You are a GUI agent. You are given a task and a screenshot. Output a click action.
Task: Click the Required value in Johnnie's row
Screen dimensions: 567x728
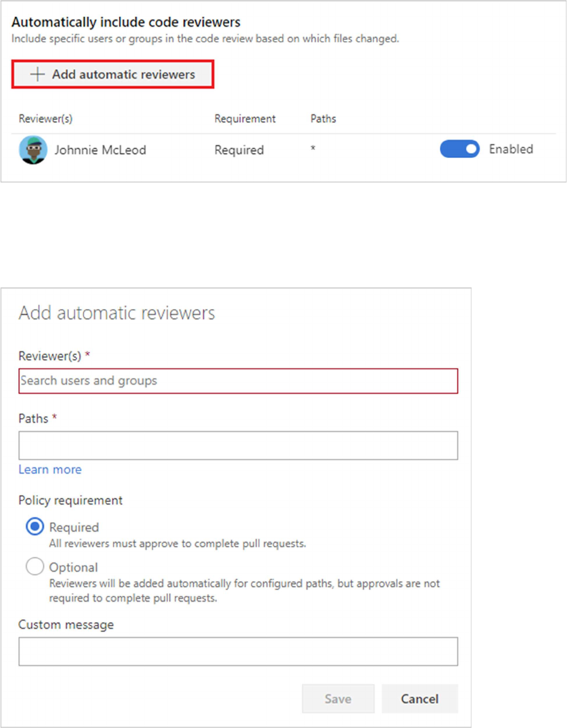(239, 150)
